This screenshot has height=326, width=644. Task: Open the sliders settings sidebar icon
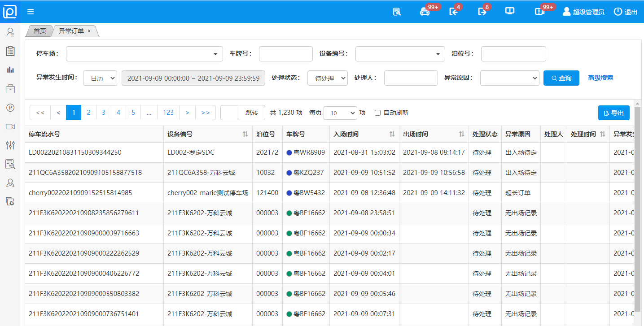point(10,145)
